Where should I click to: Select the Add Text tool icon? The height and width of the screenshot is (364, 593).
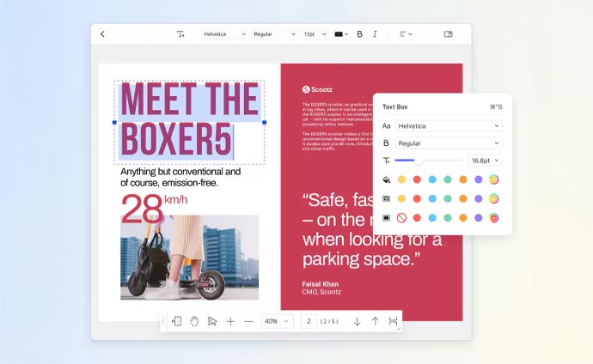tap(180, 34)
